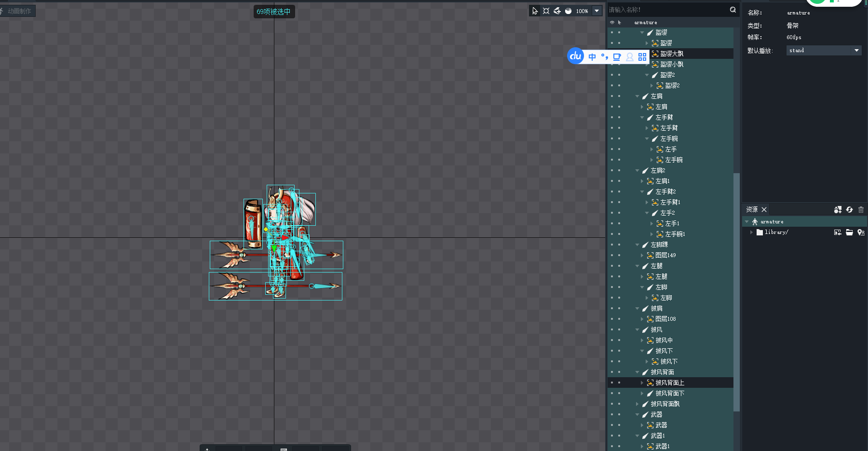Toggle selectable dot for 披风背面 bone
This screenshot has width=868, height=451.
(x=619, y=372)
